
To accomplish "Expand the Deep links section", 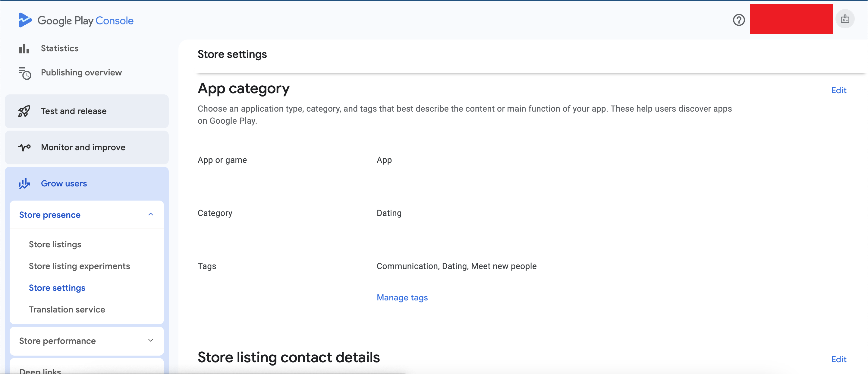I will [40, 370].
